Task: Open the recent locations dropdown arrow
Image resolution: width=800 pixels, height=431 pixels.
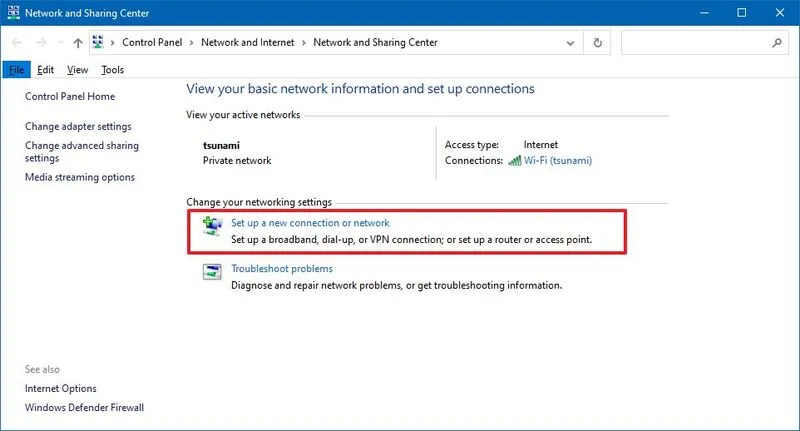Action: [60, 43]
